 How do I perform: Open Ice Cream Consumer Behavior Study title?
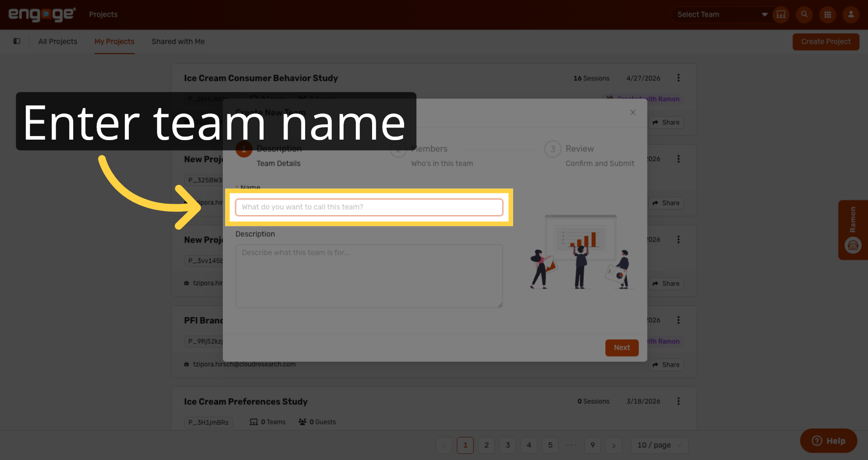click(261, 78)
